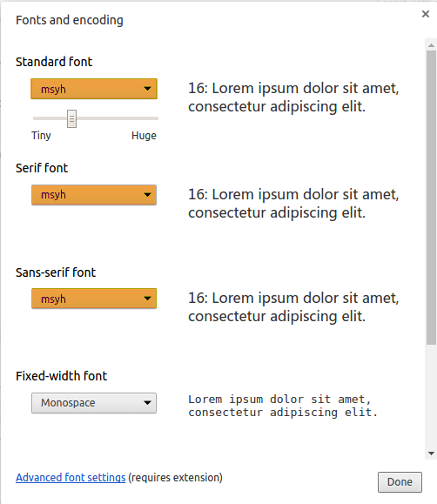The height and width of the screenshot is (504, 437).
Task: Click the Serif font heading
Action: (42, 168)
